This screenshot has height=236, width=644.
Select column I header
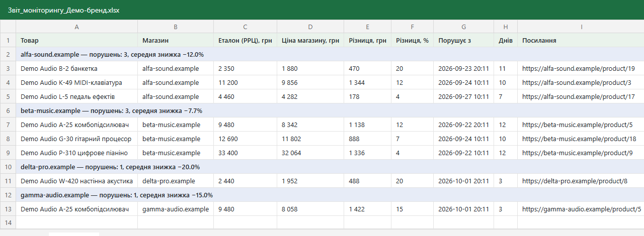581,27
